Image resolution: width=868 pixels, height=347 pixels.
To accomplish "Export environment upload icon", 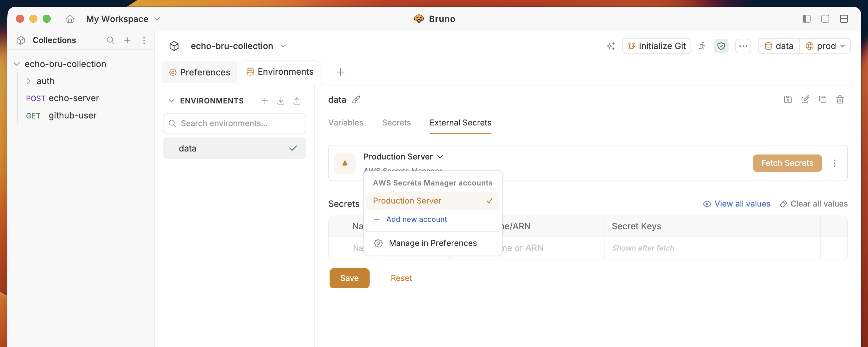I will pos(297,101).
